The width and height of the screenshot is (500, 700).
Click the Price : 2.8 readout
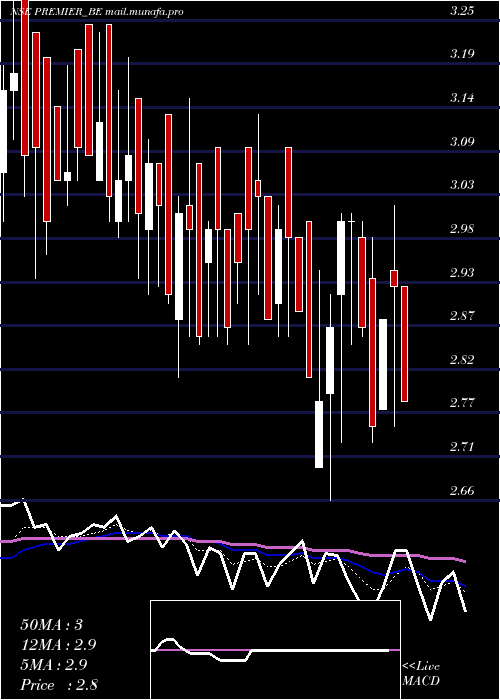point(58,685)
